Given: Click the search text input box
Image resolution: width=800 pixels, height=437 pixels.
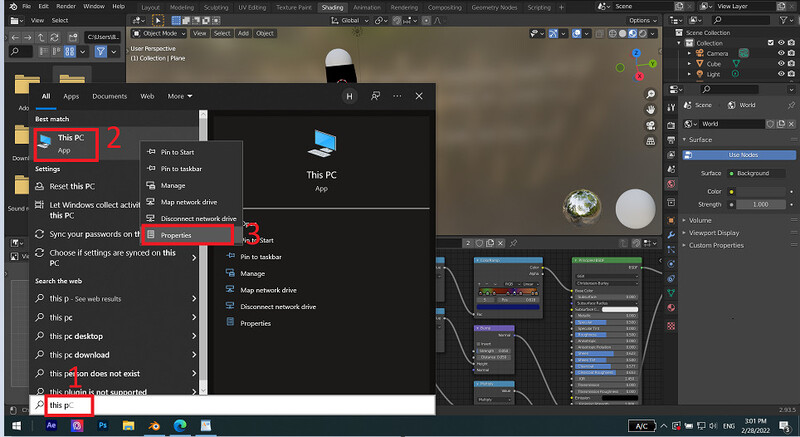Looking at the screenshot, I should pyautogui.click(x=232, y=405).
